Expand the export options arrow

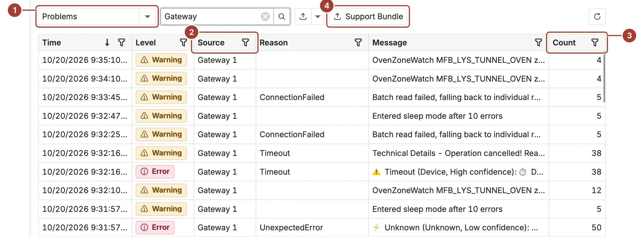pyautogui.click(x=318, y=17)
